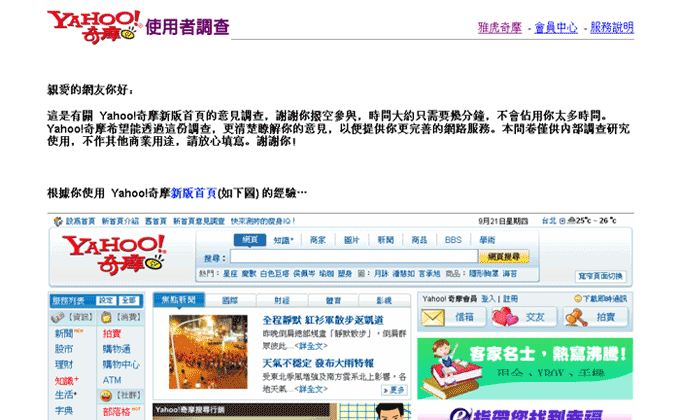Select the BBS search tab

pyautogui.click(x=453, y=240)
